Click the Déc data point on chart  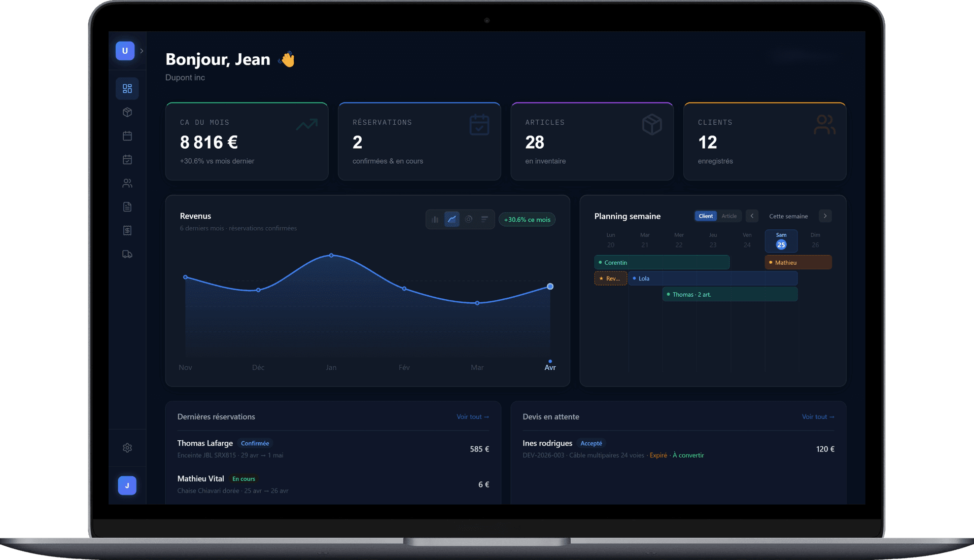click(x=258, y=290)
